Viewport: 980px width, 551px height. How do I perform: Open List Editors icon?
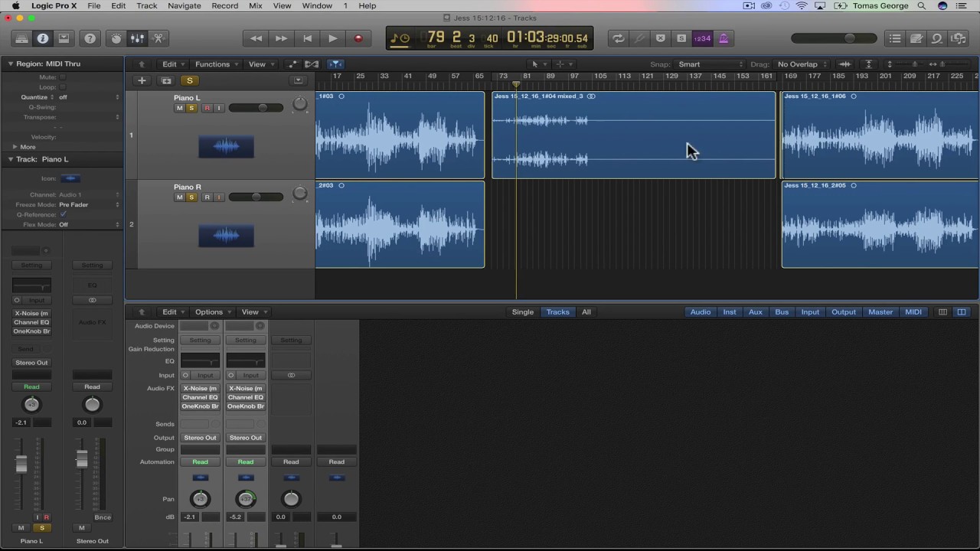(x=895, y=38)
